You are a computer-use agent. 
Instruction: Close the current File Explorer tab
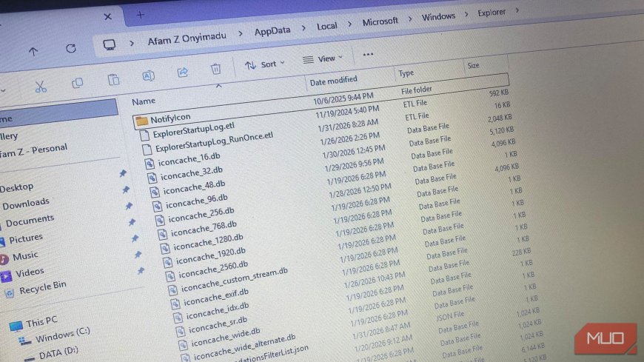pos(107,16)
